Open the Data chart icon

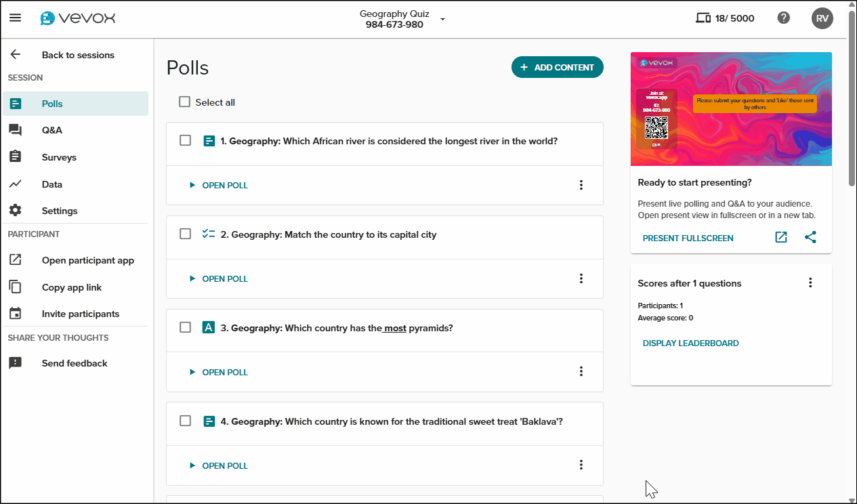click(15, 184)
